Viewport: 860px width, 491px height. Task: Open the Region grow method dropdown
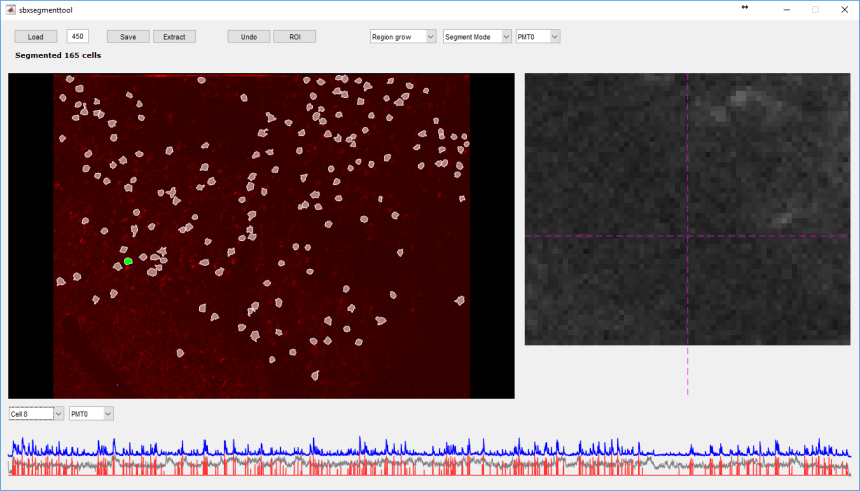pos(403,37)
